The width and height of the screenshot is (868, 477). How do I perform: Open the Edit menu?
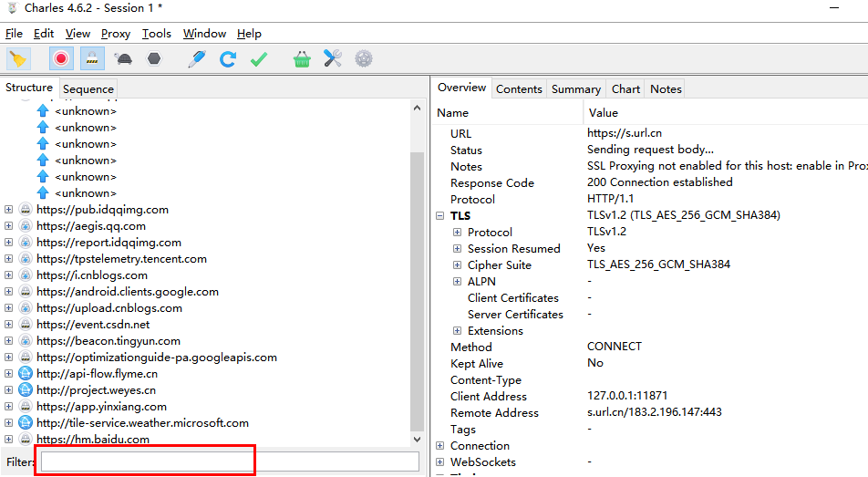click(44, 34)
